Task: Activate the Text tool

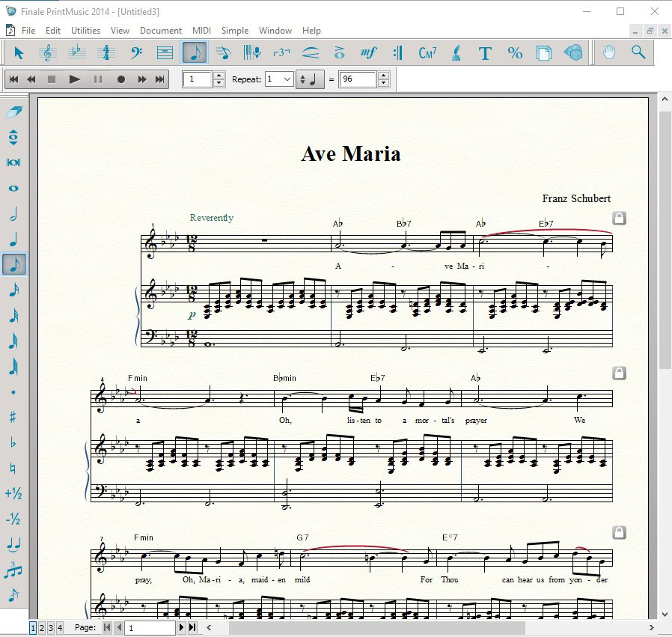Action: pyautogui.click(x=485, y=52)
